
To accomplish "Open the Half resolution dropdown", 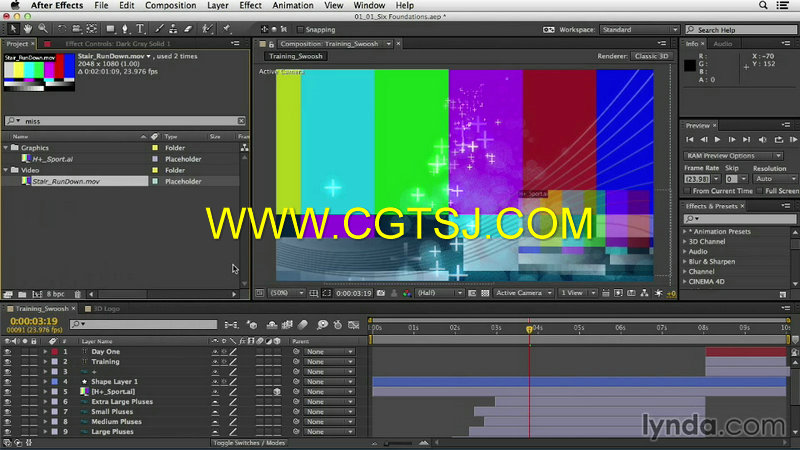I will [x=439, y=293].
